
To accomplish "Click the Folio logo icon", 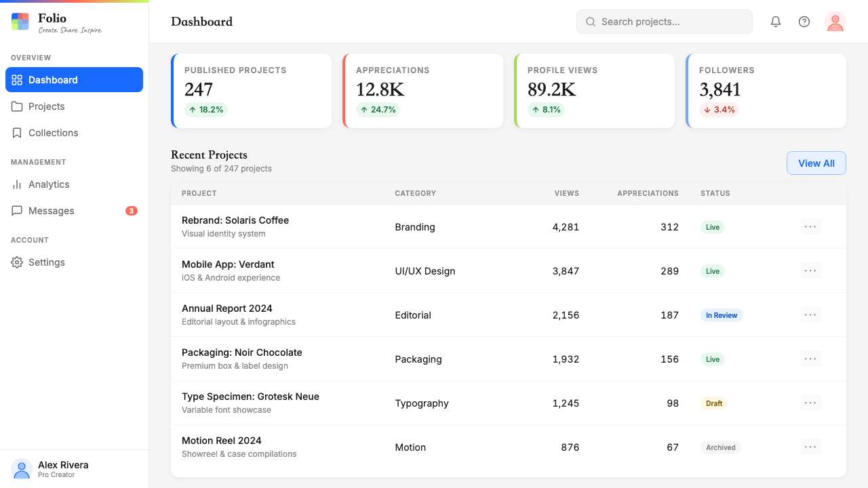I will click(20, 22).
